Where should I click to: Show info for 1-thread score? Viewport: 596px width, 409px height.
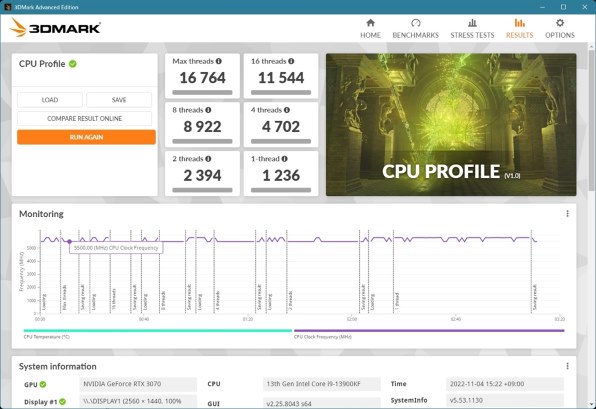[285, 159]
